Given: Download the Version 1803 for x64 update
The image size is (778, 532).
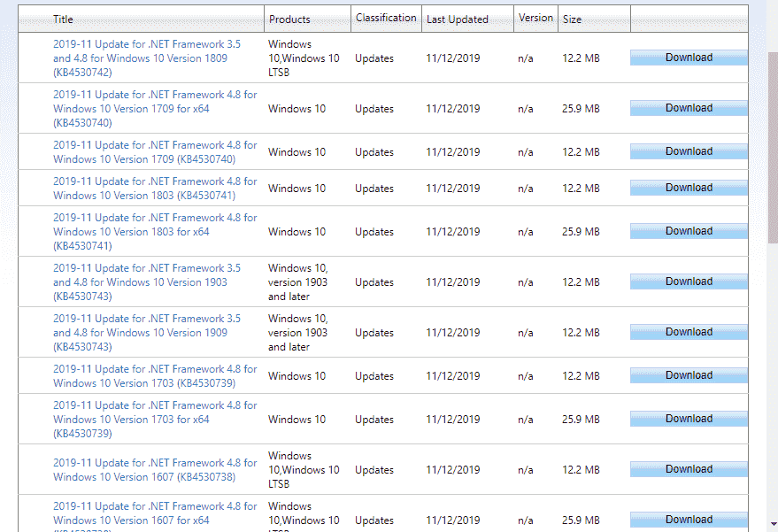Looking at the screenshot, I should (689, 231).
